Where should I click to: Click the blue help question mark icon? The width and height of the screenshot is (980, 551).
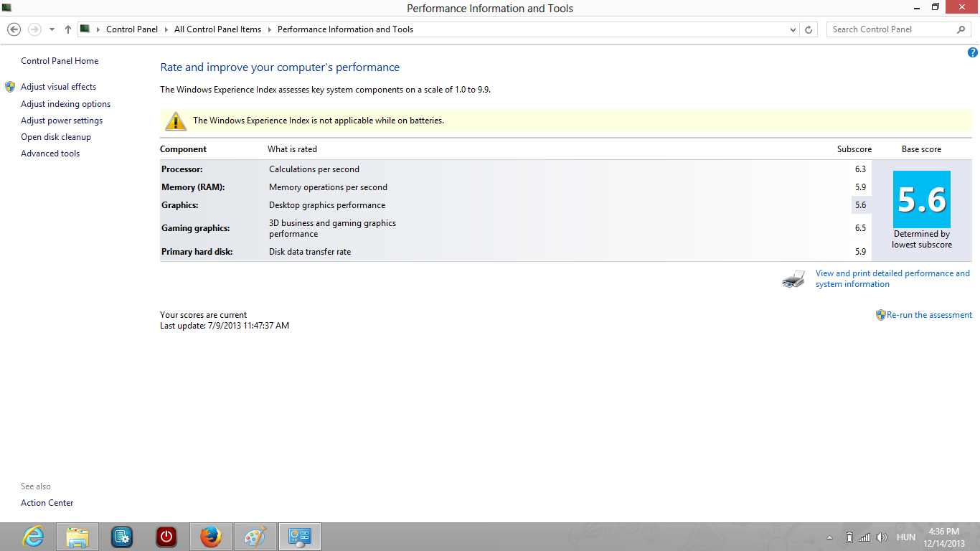click(x=973, y=52)
